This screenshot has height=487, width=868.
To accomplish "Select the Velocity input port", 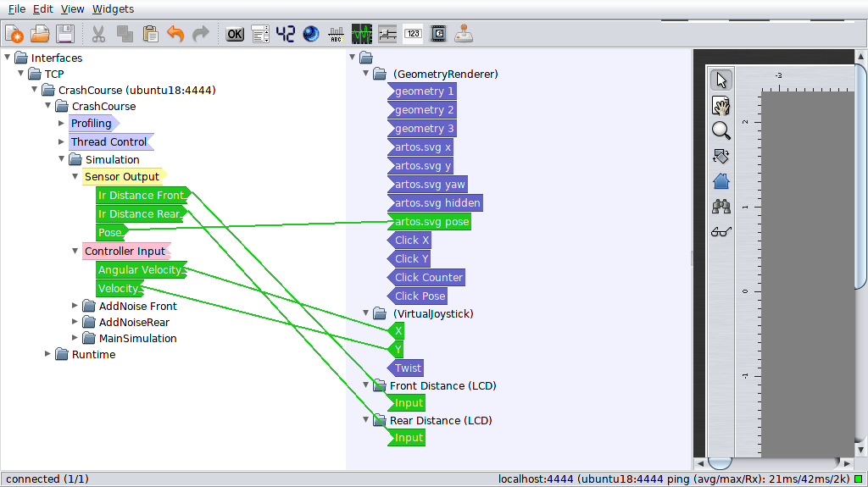I will coord(119,289).
